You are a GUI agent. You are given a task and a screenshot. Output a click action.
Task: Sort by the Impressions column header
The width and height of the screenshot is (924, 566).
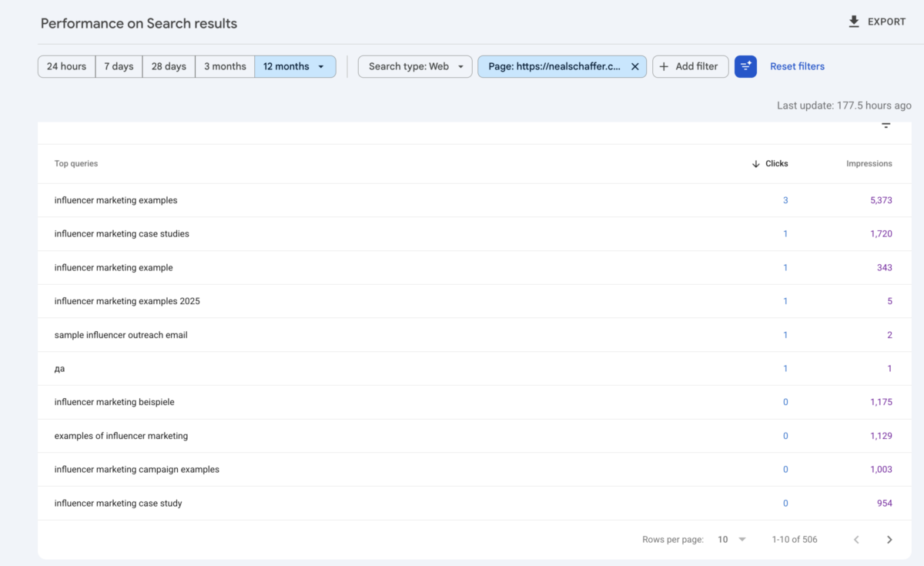pyautogui.click(x=869, y=164)
